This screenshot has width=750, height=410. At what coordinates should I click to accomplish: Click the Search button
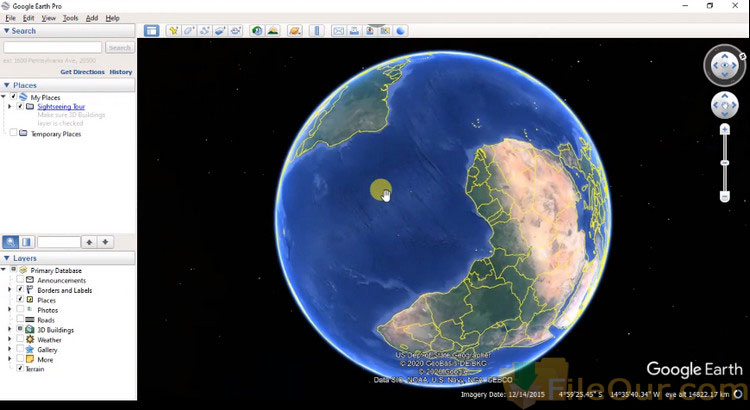(x=119, y=47)
